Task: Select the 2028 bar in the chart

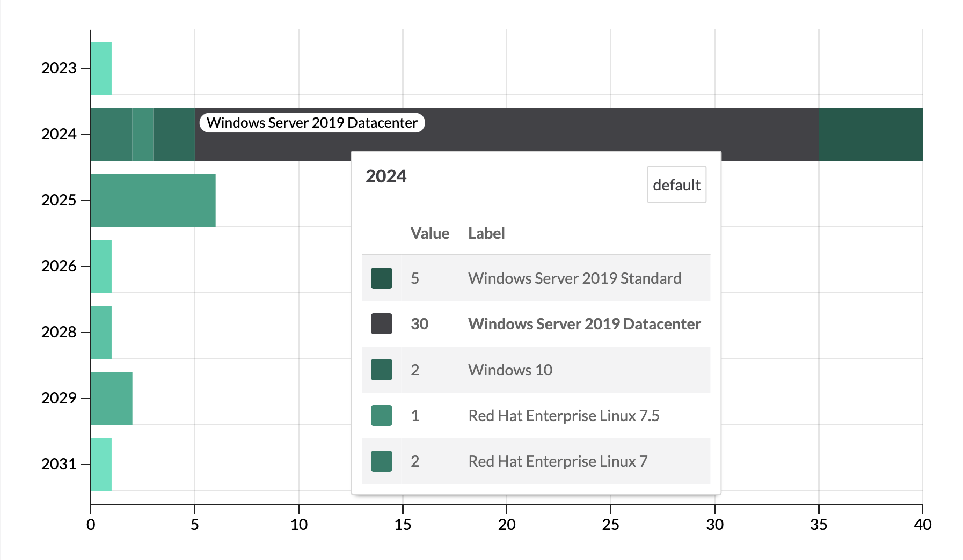Action: coord(101,333)
